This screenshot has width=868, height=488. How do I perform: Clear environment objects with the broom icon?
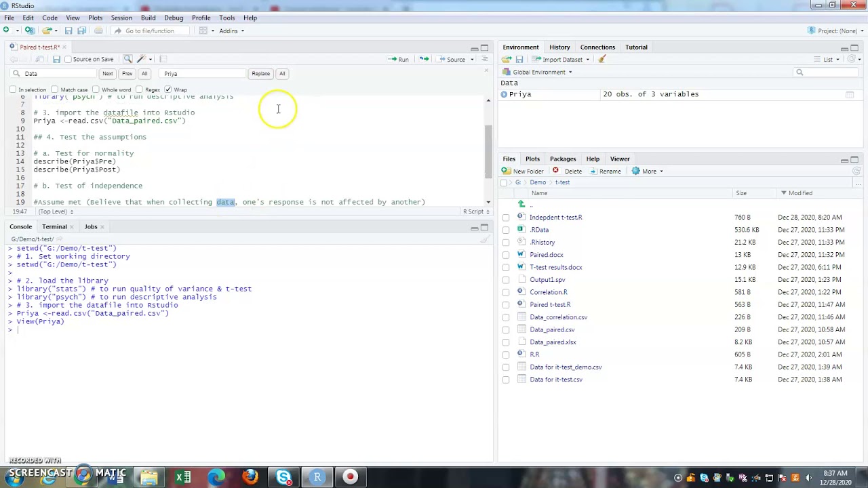(x=601, y=60)
